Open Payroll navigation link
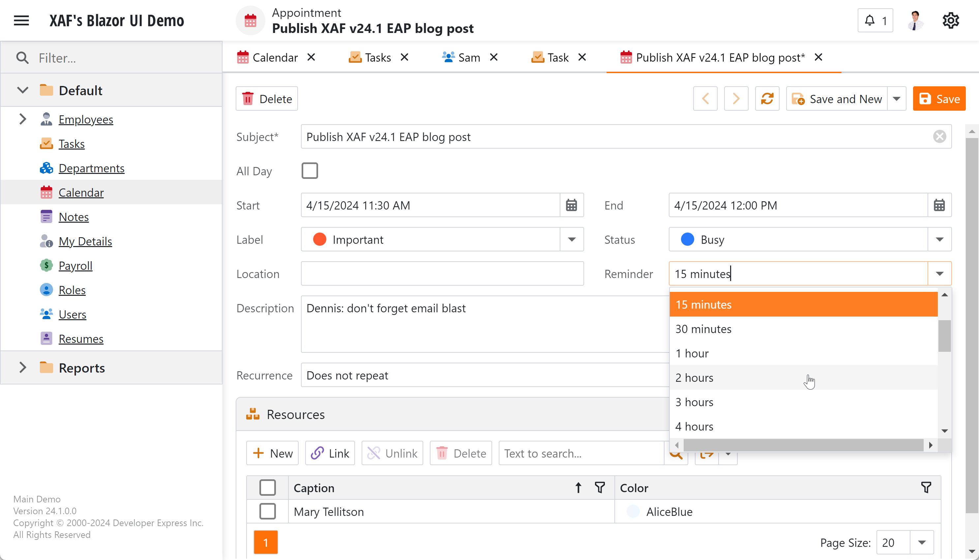979x560 pixels. 75,266
